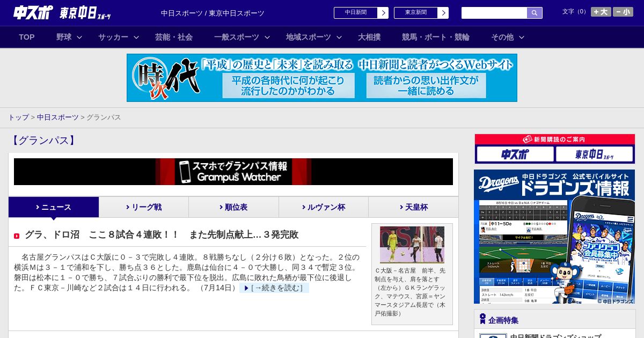Open the 野球 menu
This screenshot has height=338, width=644.
[x=64, y=37]
